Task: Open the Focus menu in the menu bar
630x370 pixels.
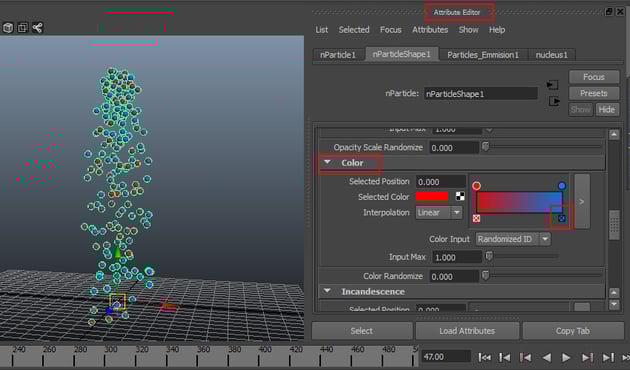Action: pos(391,30)
